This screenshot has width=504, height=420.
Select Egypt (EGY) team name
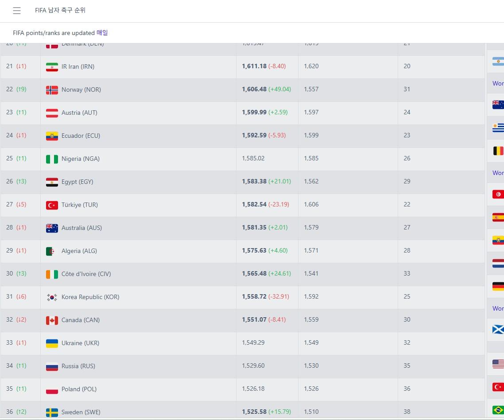[x=77, y=182]
